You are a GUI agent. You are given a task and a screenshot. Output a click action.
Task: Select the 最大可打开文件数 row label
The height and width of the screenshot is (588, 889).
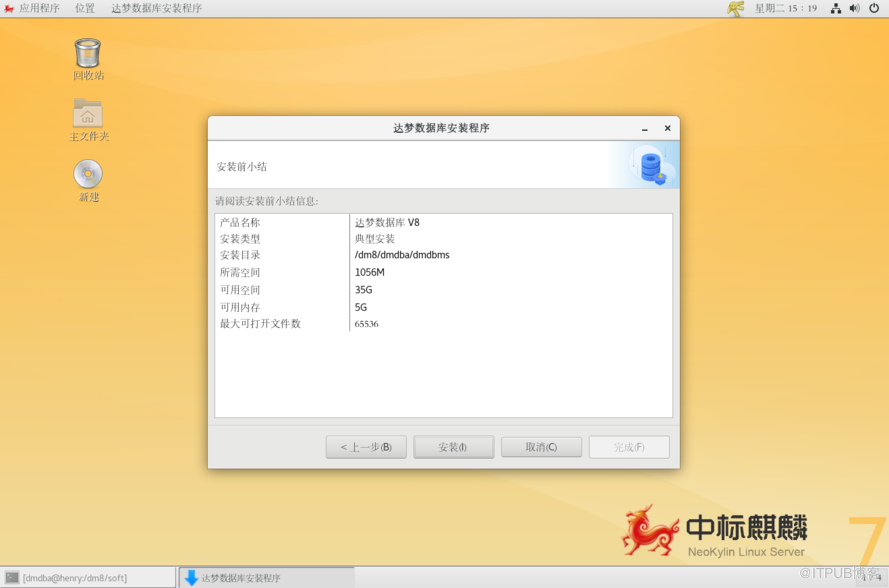pos(260,324)
